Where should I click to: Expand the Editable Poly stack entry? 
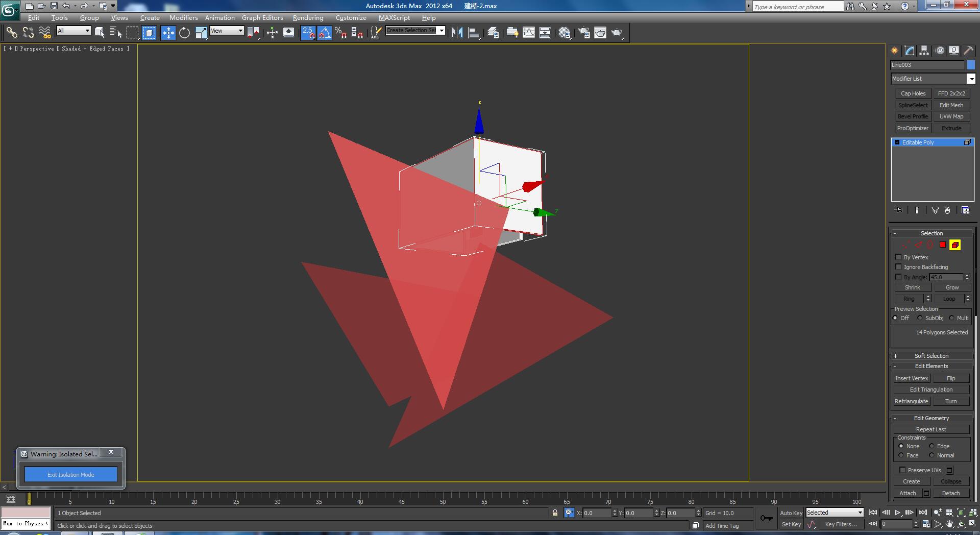pyautogui.click(x=897, y=142)
